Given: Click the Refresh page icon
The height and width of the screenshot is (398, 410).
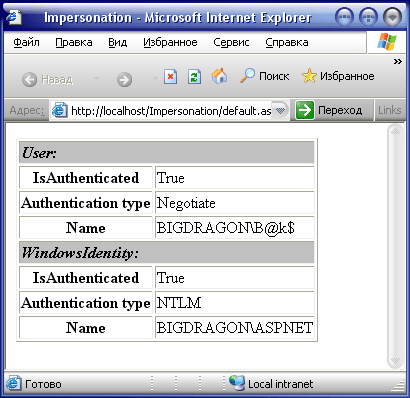Looking at the screenshot, I should point(194,77).
